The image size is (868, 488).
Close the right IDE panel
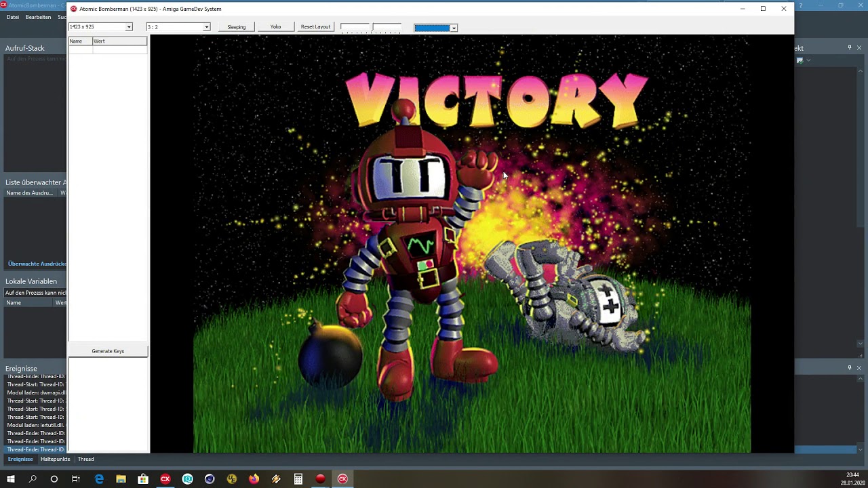[859, 47]
